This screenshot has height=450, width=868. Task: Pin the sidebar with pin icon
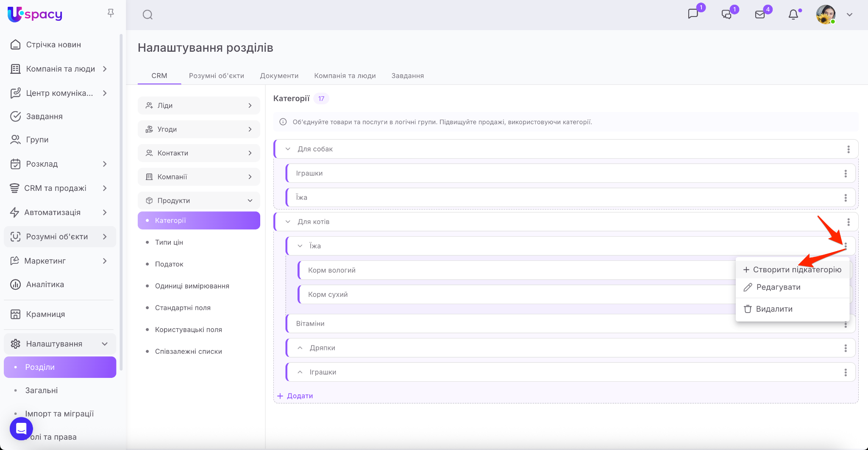click(111, 13)
